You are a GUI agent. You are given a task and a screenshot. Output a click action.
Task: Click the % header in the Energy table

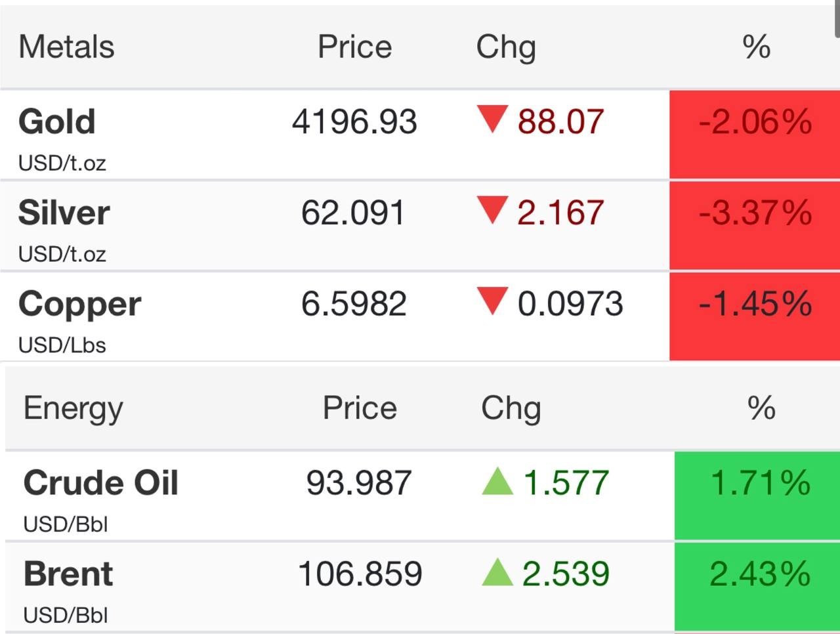click(761, 408)
